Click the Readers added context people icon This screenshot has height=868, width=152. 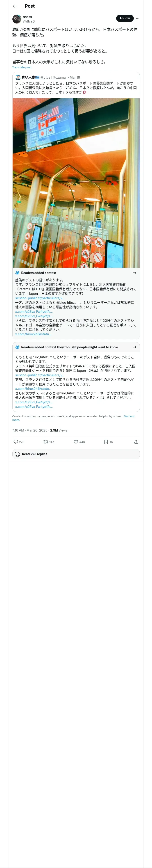pyautogui.click(x=17, y=273)
